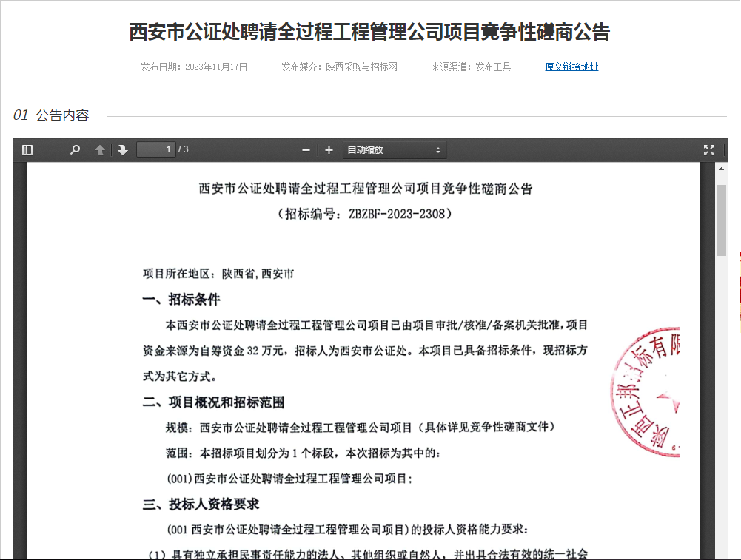Go to the previous PDF page
Screen dimensions: 741x560
(100, 150)
